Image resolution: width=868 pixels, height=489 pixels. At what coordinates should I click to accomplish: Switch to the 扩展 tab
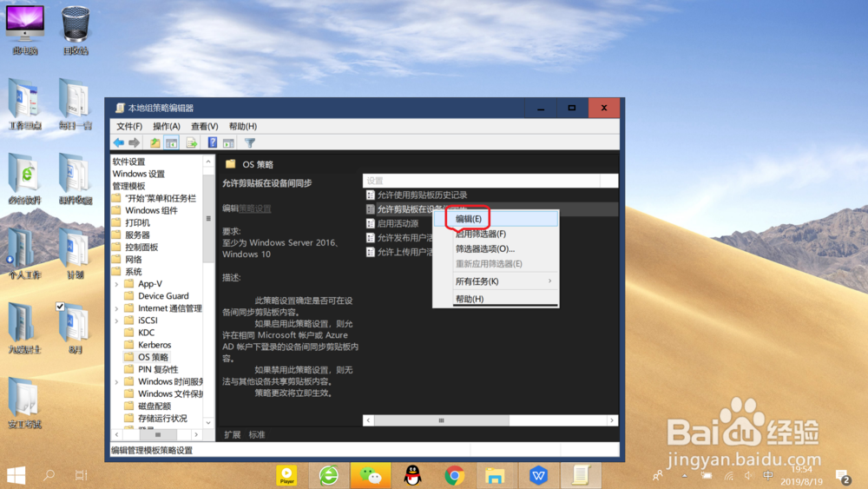coord(233,435)
